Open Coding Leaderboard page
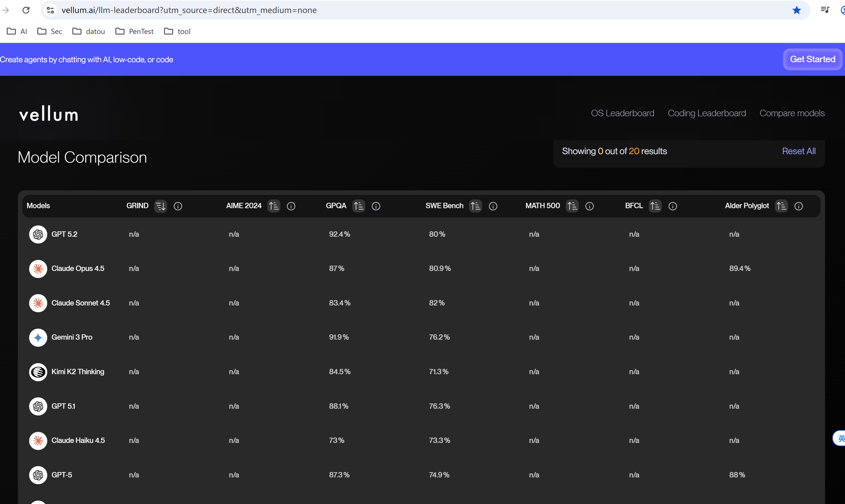This screenshot has height=504, width=845. click(x=707, y=113)
